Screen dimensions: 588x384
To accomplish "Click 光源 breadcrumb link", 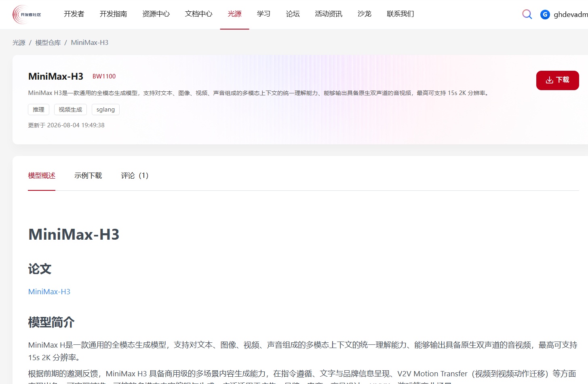I will (19, 43).
